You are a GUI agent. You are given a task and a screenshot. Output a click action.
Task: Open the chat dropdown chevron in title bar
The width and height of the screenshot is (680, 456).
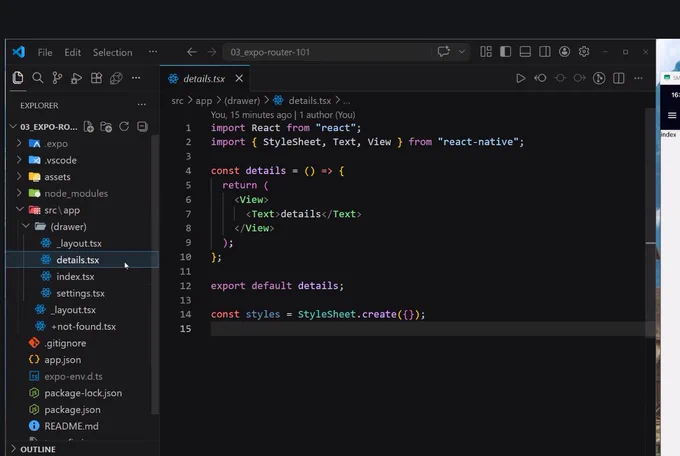click(x=462, y=52)
